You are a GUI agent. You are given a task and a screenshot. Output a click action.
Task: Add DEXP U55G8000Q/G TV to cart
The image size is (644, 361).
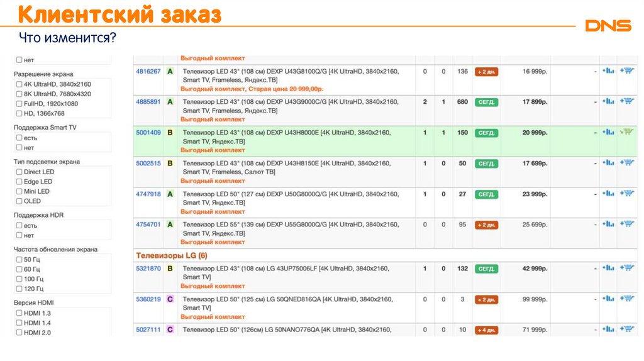click(627, 224)
